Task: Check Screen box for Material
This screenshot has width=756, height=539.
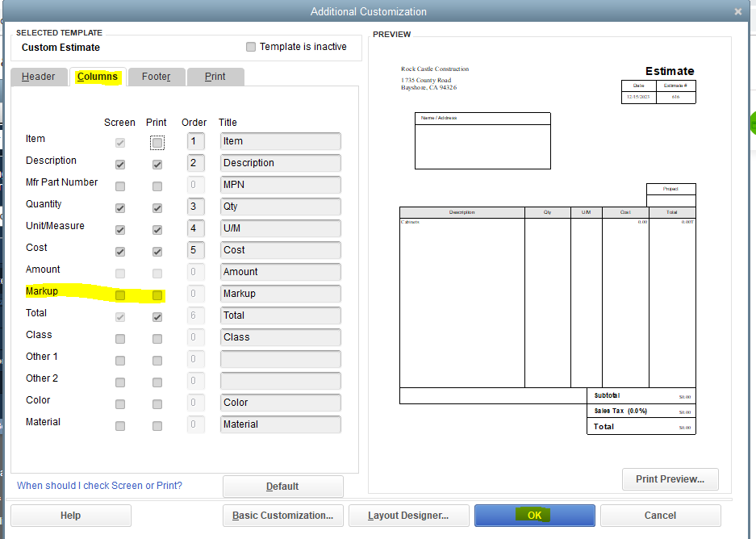Action: pos(120,426)
